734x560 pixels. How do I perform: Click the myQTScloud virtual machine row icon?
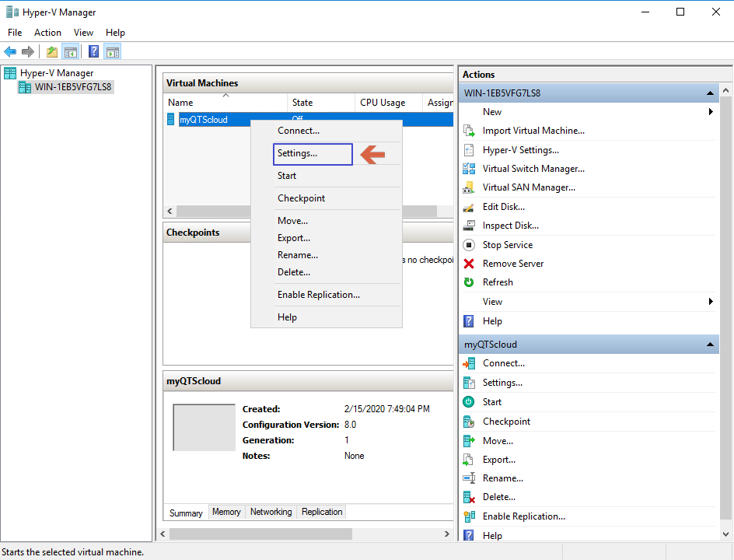click(171, 120)
